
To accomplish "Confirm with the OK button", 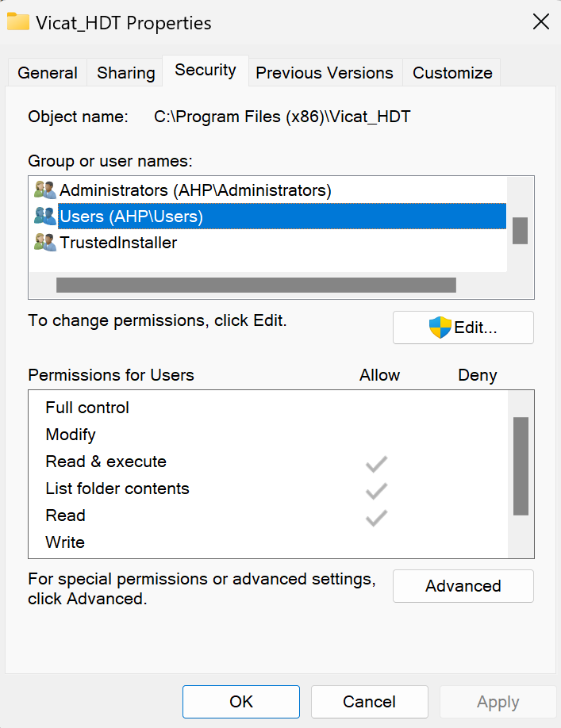I will coord(241,702).
